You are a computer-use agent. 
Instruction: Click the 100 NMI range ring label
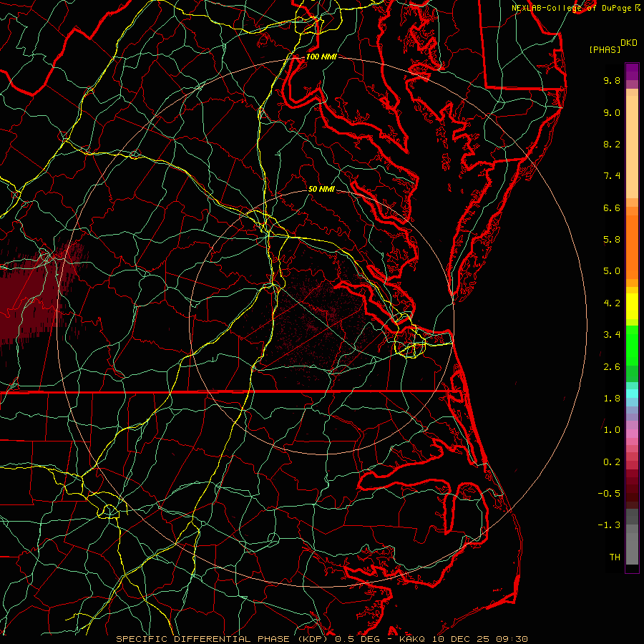point(321,57)
